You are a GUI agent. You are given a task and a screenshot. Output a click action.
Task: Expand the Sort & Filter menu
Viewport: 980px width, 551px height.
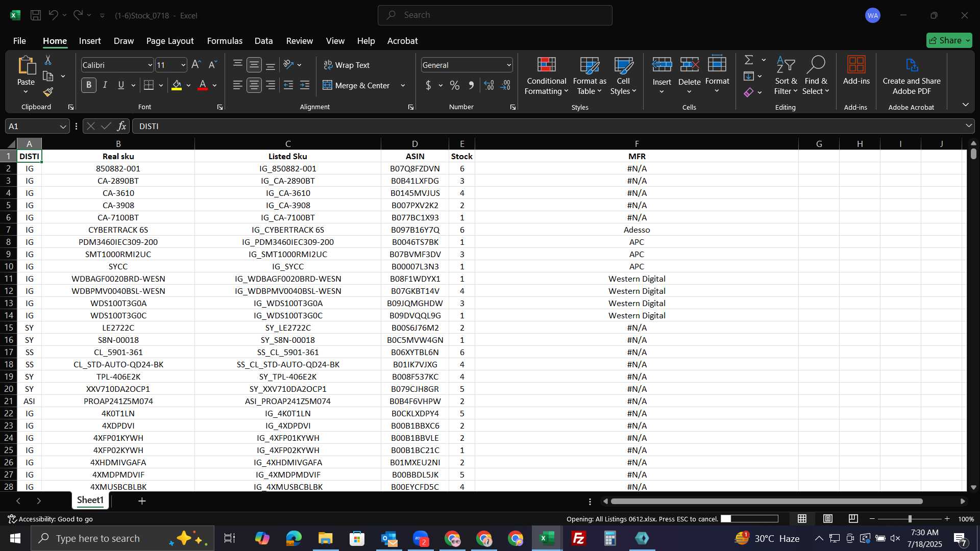coord(786,76)
